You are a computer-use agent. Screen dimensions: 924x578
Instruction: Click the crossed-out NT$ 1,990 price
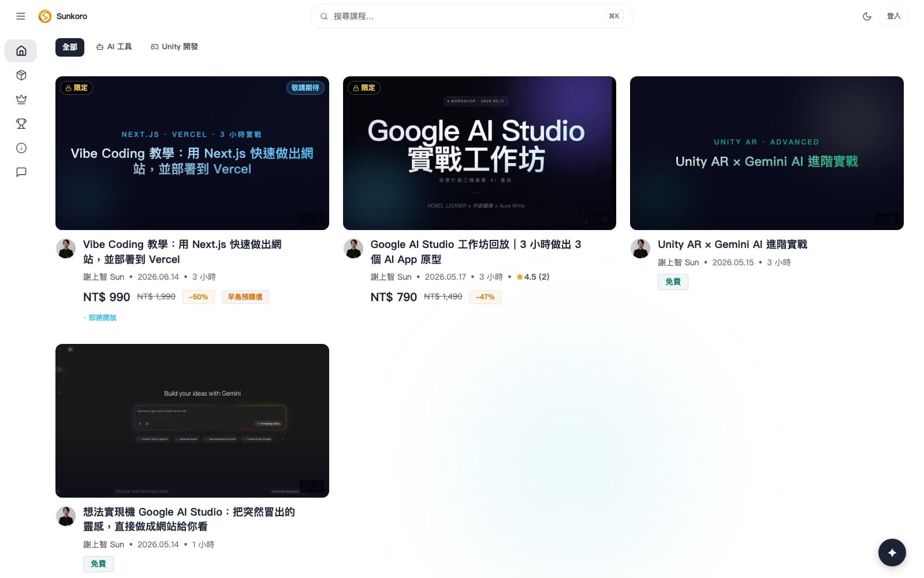(x=157, y=297)
